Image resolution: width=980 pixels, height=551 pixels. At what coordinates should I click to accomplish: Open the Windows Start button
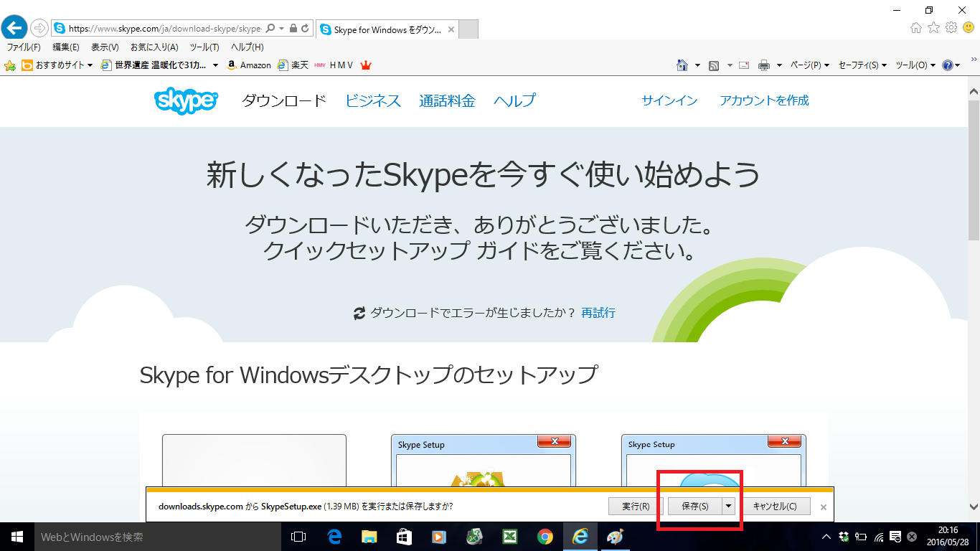pyautogui.click(x=17, y=537)
